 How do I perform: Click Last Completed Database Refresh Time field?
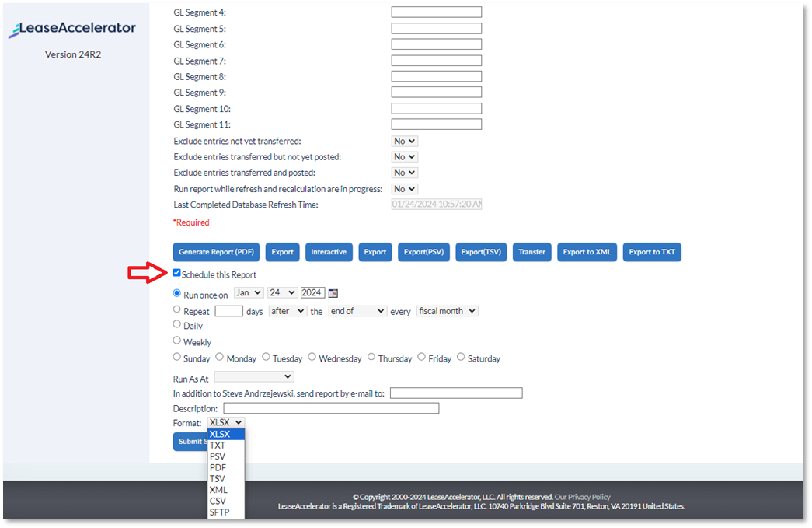[437, 205]
